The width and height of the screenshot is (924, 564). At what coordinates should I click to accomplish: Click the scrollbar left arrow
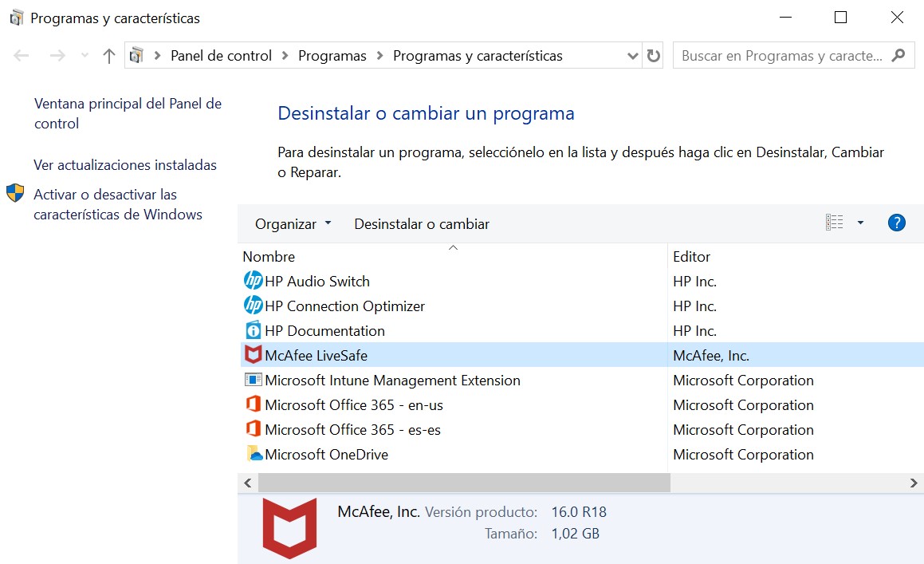click(x=247, y=483)
